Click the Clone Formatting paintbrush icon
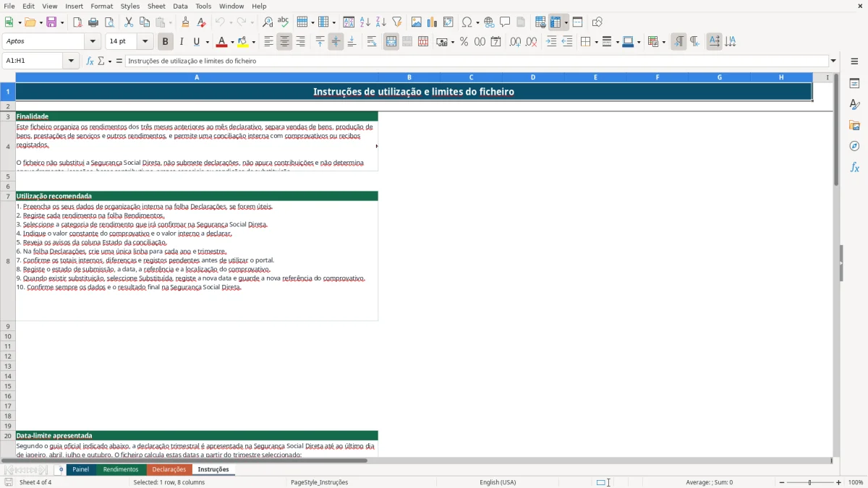Image resolution: width=868 pixels, height=488 pixels. [x=185, y=22]
